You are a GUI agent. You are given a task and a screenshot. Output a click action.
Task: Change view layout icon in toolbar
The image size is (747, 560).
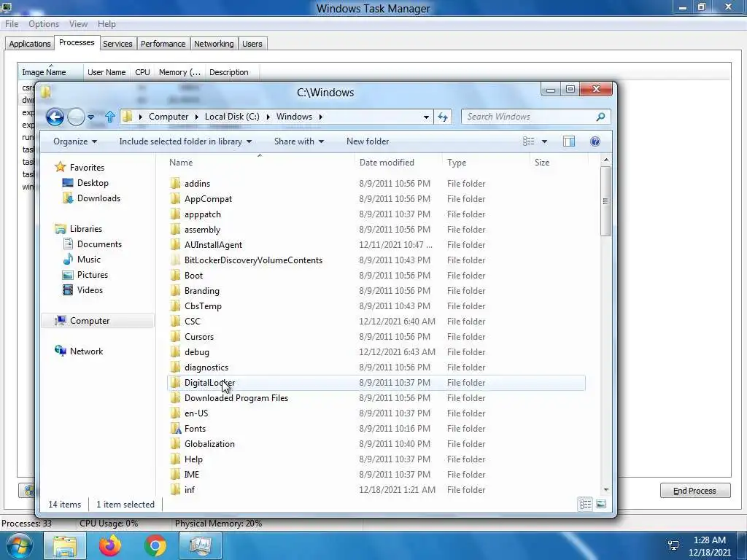(x=528, y=141)
